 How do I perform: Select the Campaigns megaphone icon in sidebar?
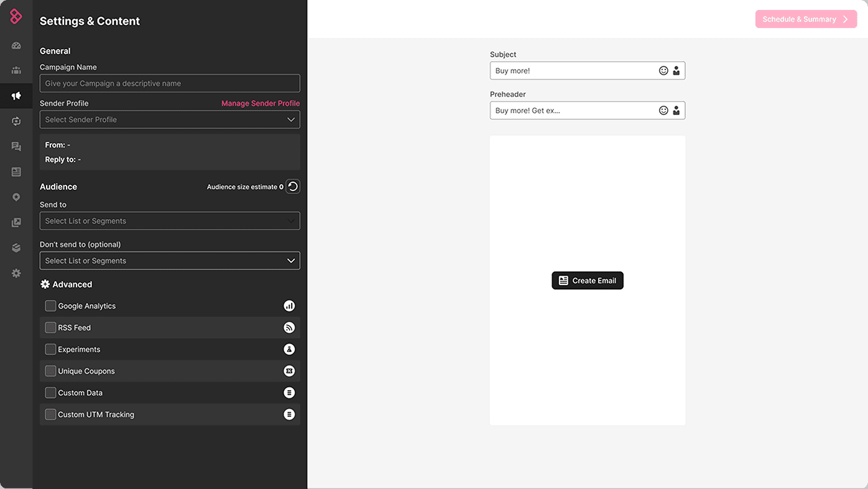16,96
